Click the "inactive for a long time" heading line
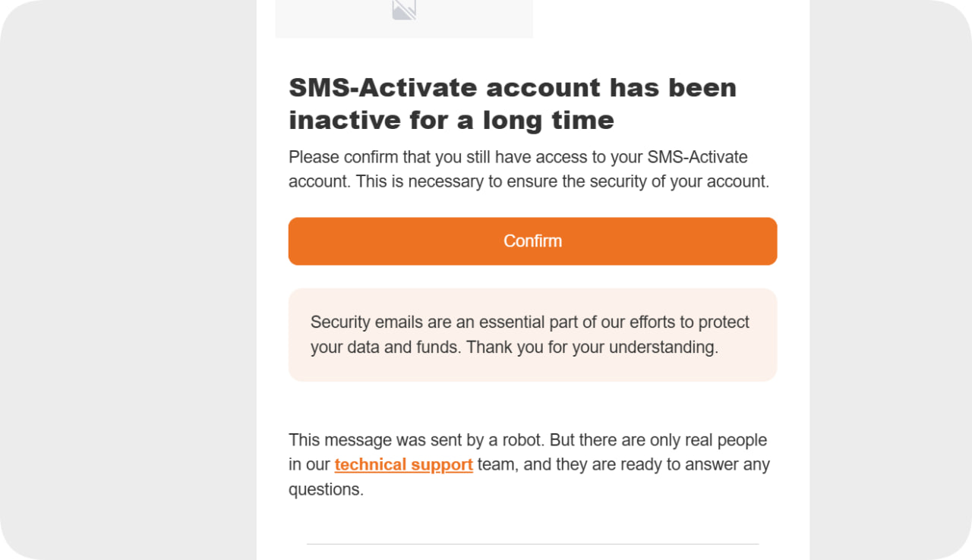972x560 pixels. [451, 120]
